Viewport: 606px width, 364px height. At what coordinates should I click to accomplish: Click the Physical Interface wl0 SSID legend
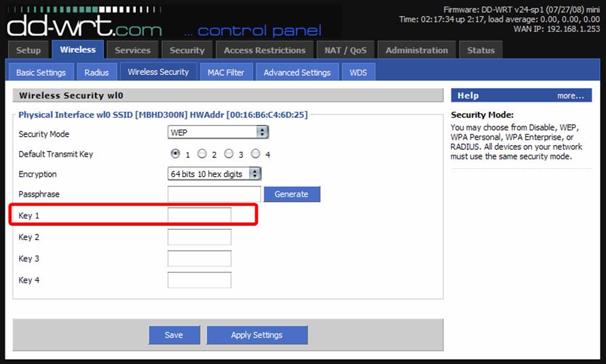(x=163, y=115)
